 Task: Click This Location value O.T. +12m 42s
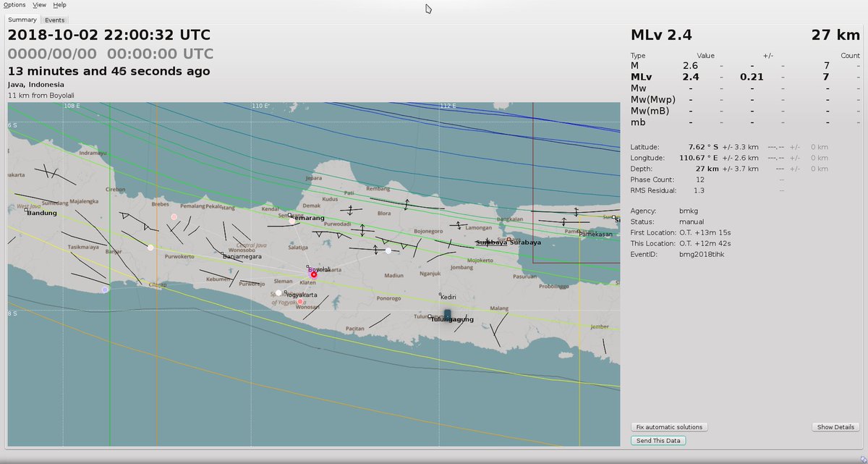(705, 243)
